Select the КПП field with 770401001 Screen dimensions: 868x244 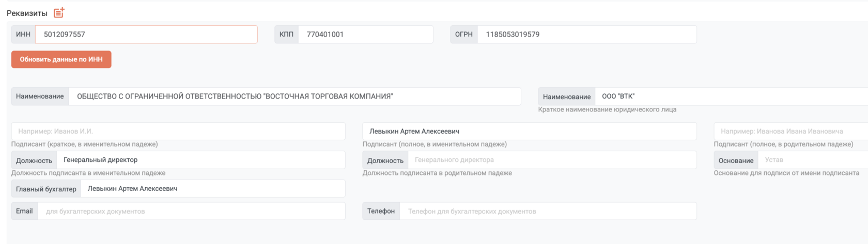(366, 35)
